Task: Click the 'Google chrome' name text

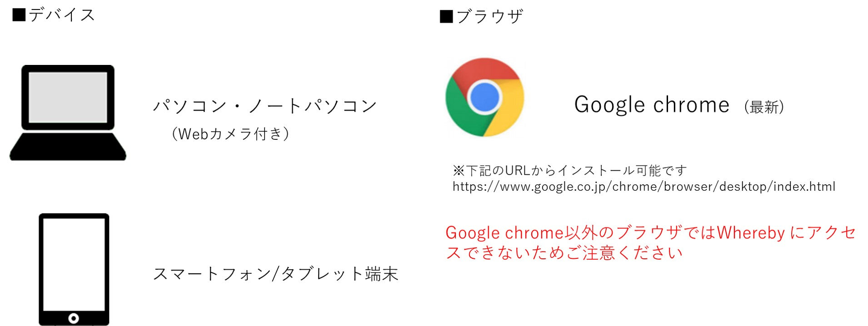Action: [652, 105]
